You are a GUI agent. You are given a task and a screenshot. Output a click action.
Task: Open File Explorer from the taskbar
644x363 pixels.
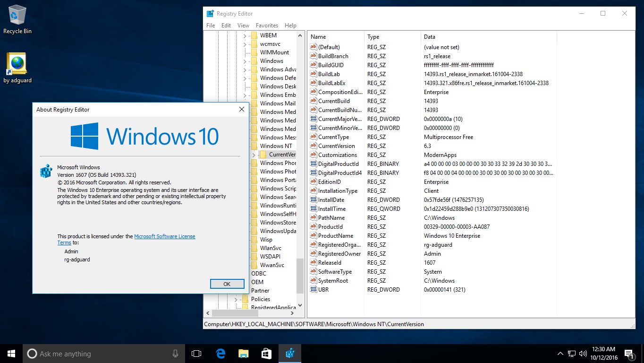243,354
